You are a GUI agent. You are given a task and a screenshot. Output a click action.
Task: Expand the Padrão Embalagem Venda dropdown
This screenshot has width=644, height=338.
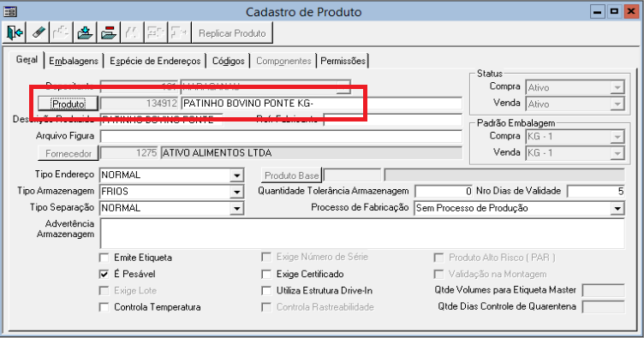(x=617, y=153)
